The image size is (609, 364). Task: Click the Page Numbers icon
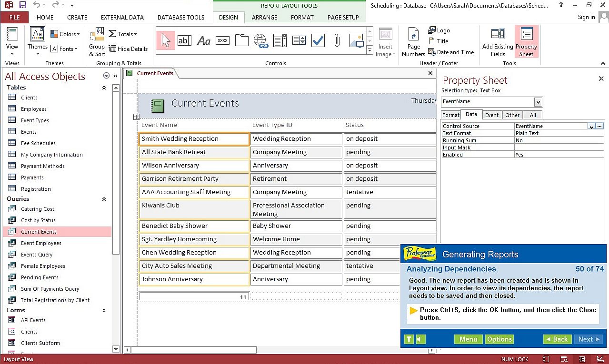[413, 42]
